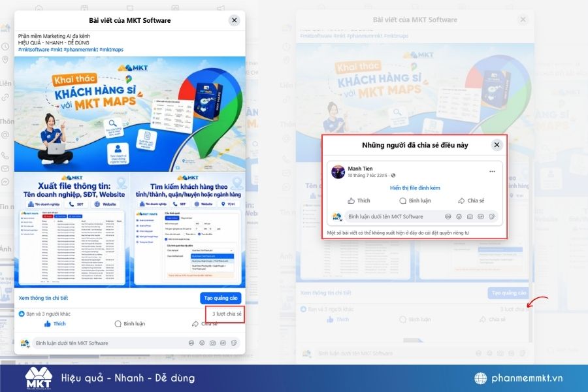The height and width of the screenshot is (392, 588).
Task: Click 'Bình luận' button in the left post
Action: 130,323
